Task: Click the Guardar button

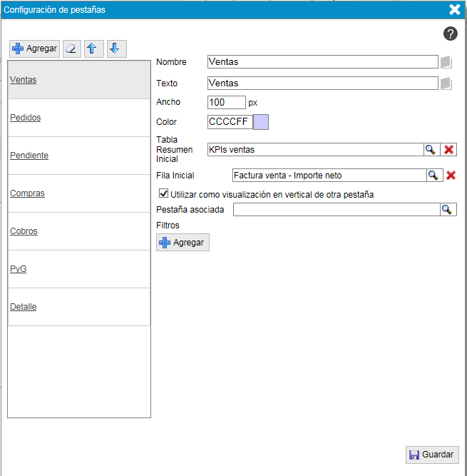Action: click(x=432, y=455)
